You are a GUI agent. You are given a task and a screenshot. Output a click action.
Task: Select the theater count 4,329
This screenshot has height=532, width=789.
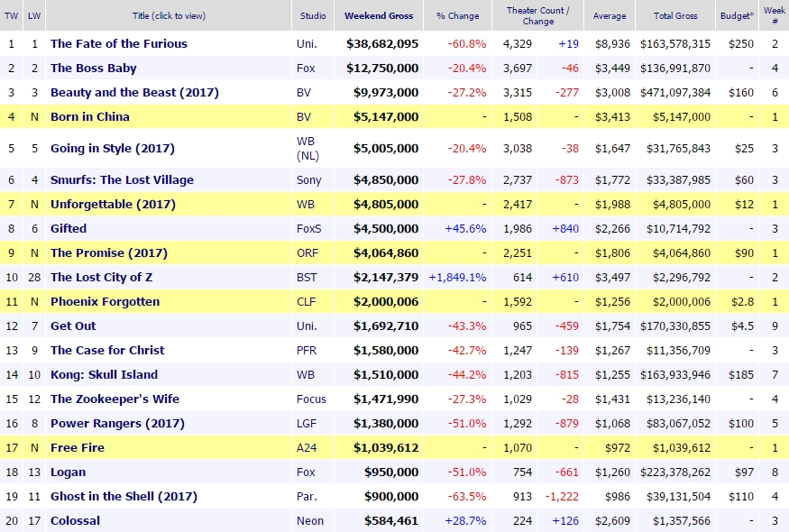[518, 44]
